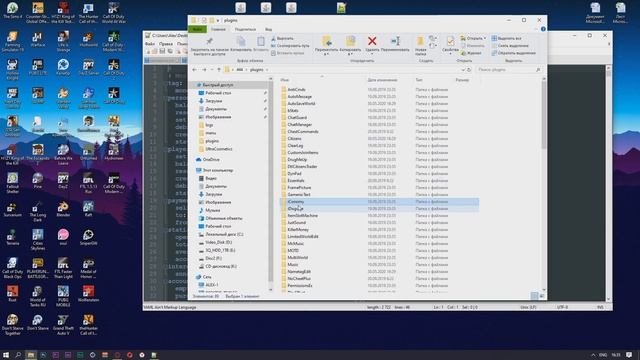Click the Windows Start button

click(6, 355)
